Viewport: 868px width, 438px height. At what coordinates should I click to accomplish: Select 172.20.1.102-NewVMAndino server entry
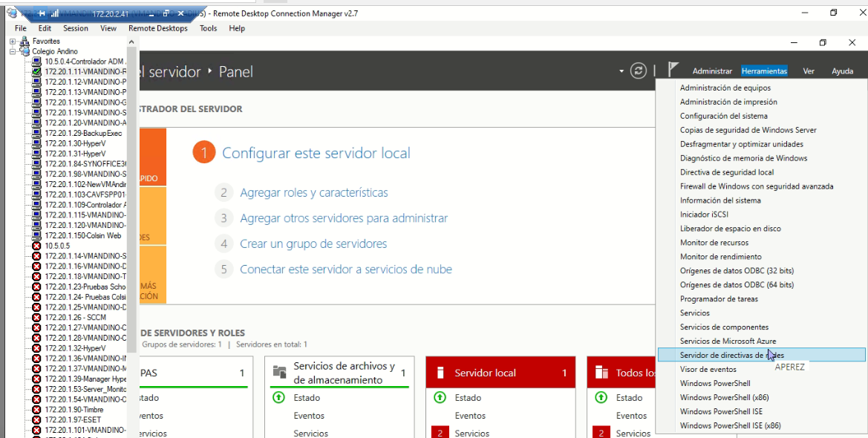click(x=86, y=184)
